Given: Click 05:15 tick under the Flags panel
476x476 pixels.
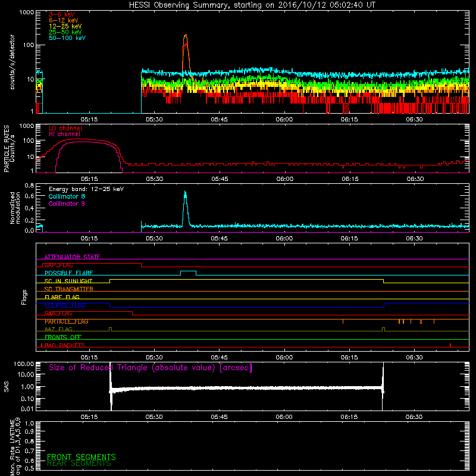Looking at the screenshot, I should (x=89, y=358).
